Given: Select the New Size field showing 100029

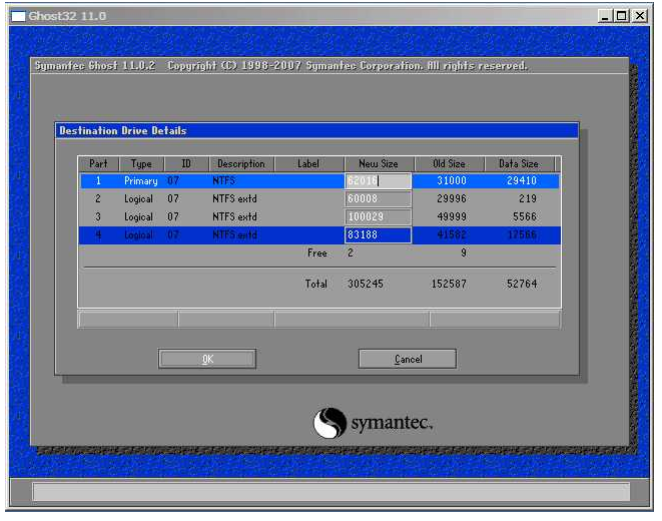Looking at the screenshot, I should coord(378,217).
